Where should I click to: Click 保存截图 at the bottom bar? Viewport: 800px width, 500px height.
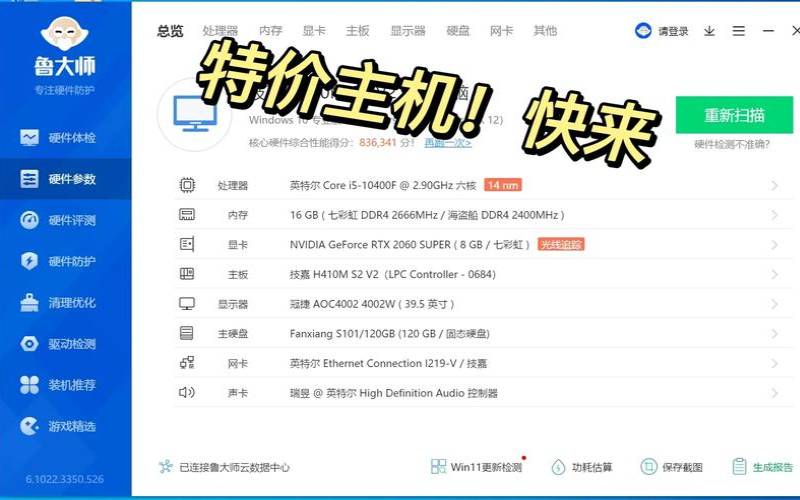click(672, 467)
